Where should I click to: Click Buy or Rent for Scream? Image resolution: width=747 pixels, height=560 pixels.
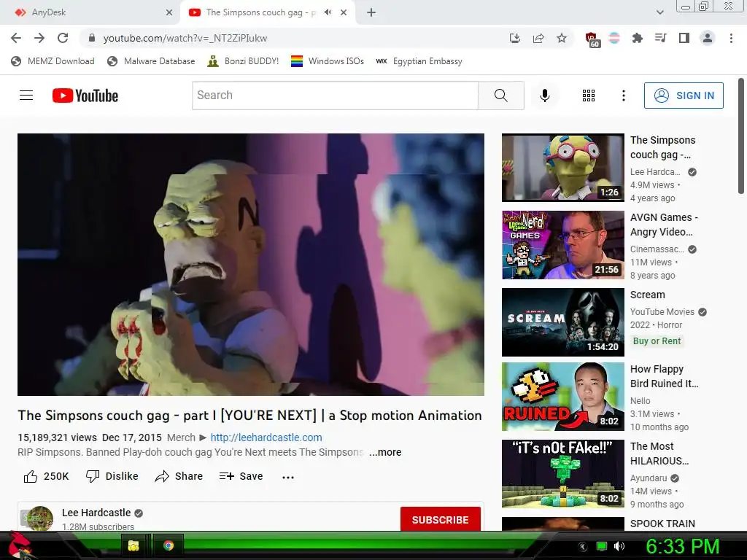click(657, 341)
